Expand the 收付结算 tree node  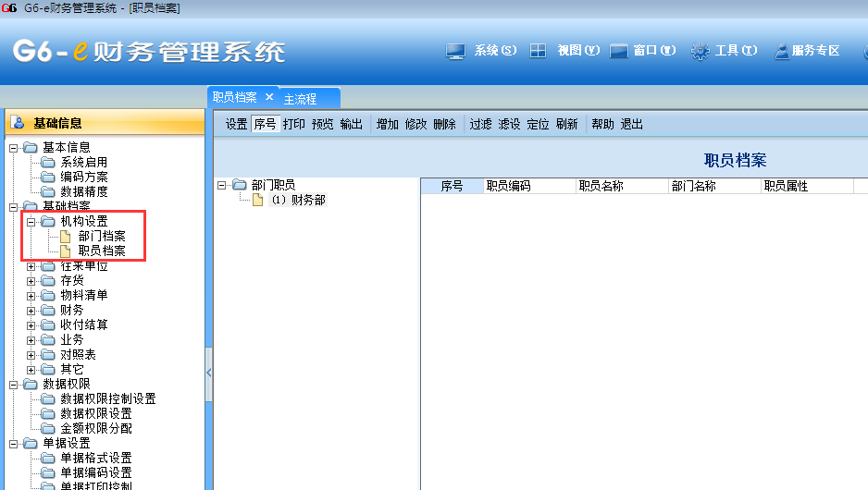(x=31, y=325)
